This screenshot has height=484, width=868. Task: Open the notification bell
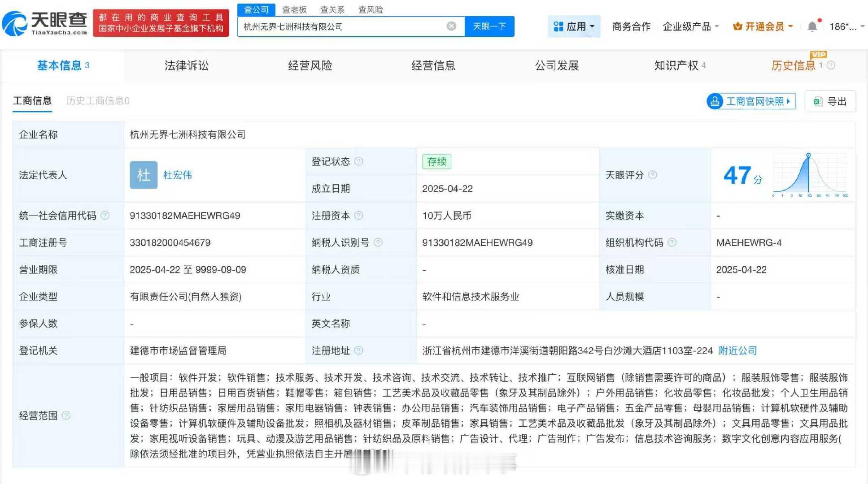[x=812, y=26]
